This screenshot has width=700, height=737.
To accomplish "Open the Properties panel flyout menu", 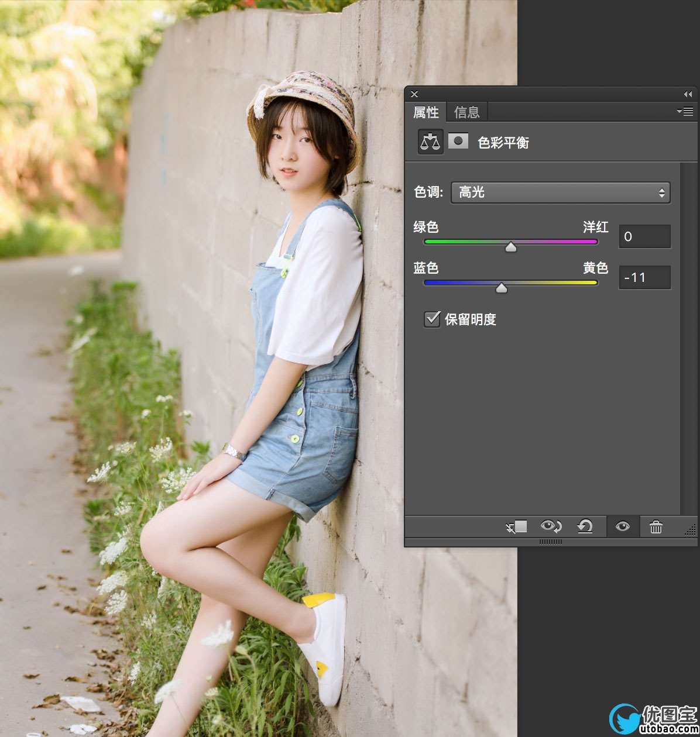I will point(685,111).
